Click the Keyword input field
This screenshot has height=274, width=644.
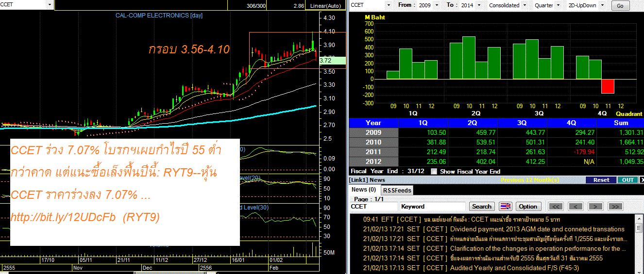coord(432,207)
